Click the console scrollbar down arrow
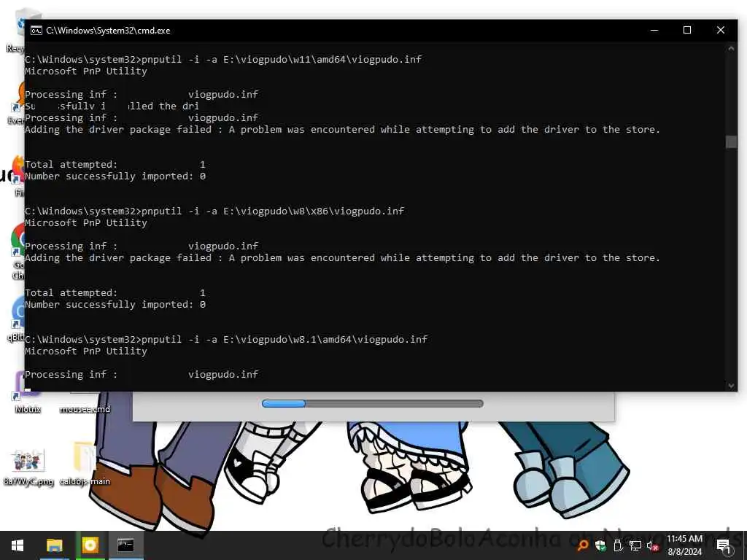The height and width of the screenshot is (560, 747). tap(731, 386)
